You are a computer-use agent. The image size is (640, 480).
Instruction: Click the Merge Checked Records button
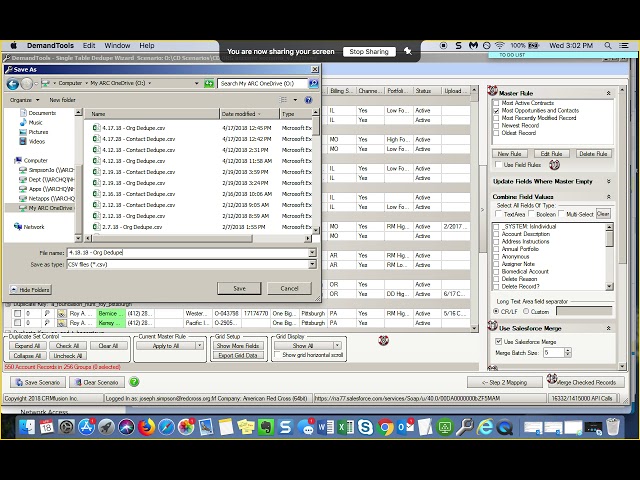click(x=586, y=382)
